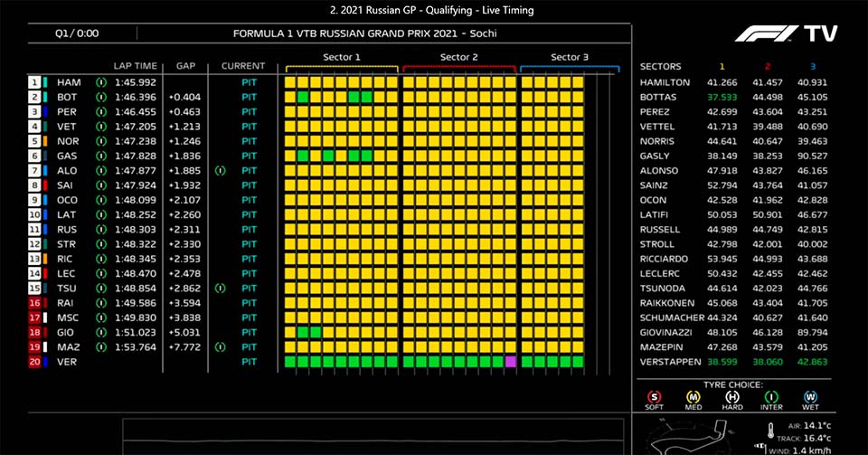868x455 pixels.
Task: Click the F1 TV logo
Action: pyautogui.click(x=786, y=34)
